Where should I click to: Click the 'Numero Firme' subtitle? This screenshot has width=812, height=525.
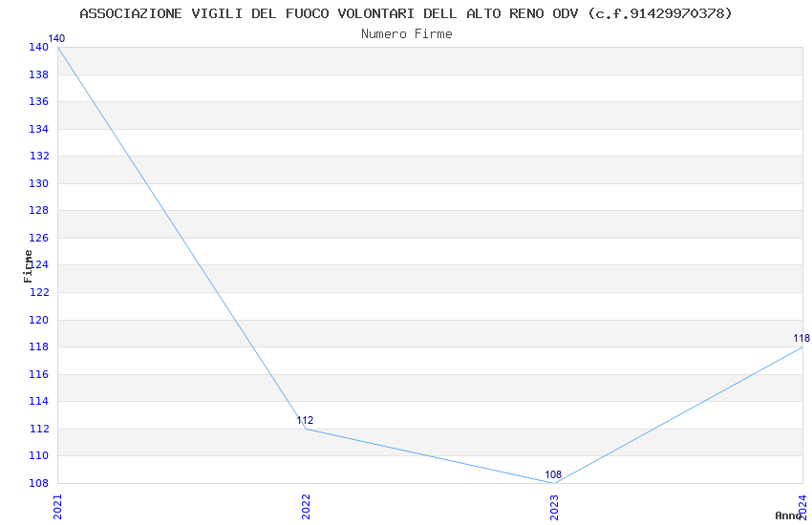click(407, 34)
